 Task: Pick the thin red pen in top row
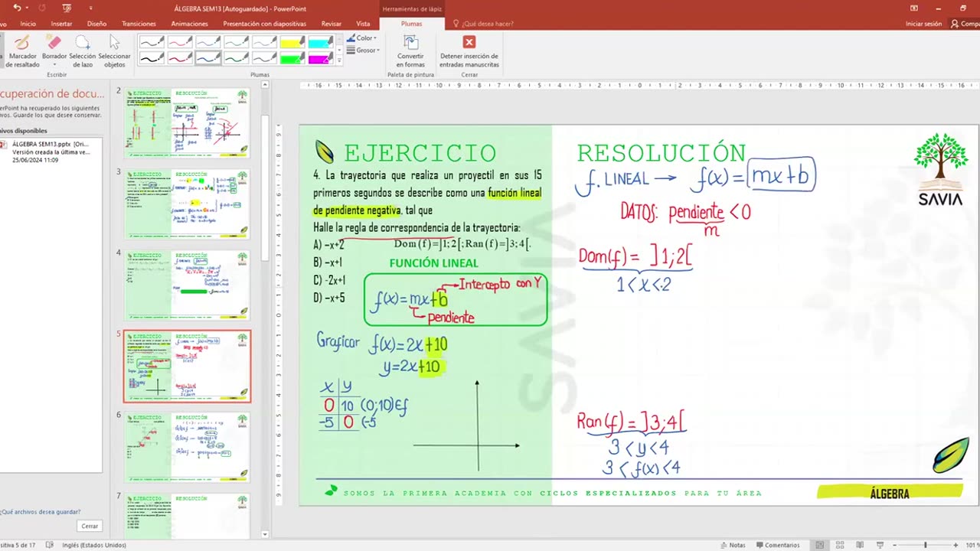point(180,42)
